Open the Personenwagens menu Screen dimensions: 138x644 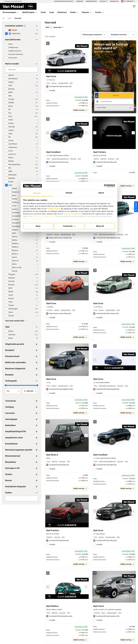pyautogui.click(x=11, y=12)
